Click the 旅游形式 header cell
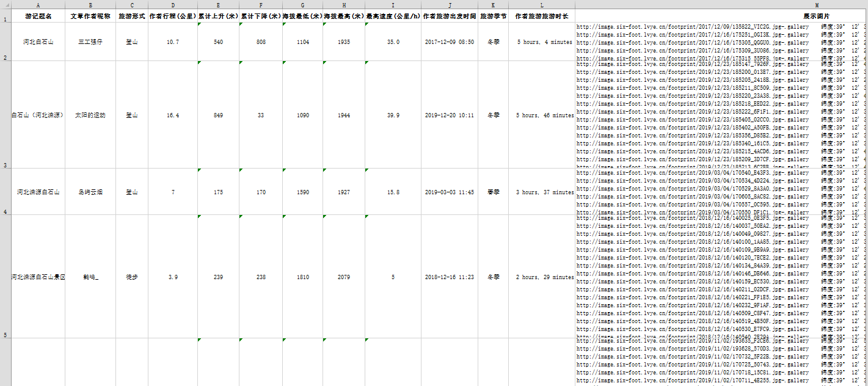Screen dimensions: 868x386 click(132, 16)
